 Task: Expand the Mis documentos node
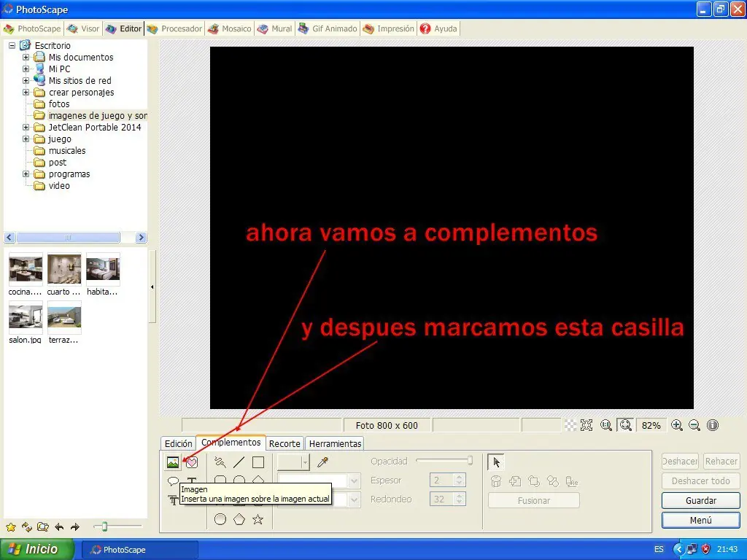point(26,57)
